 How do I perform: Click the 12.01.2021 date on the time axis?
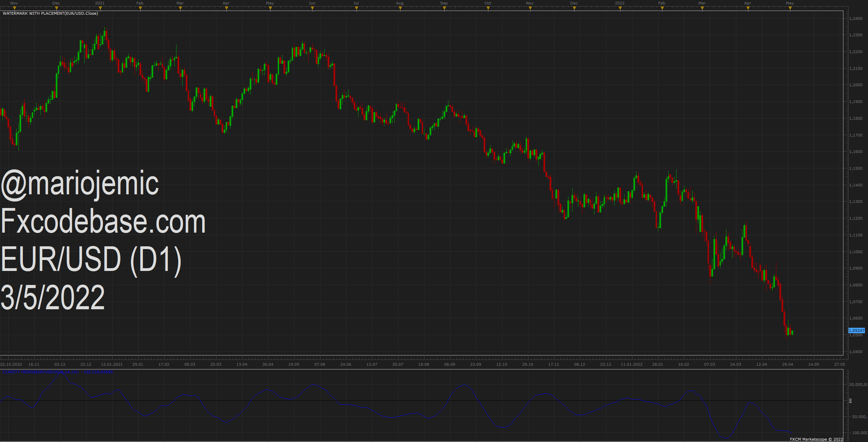112,364
